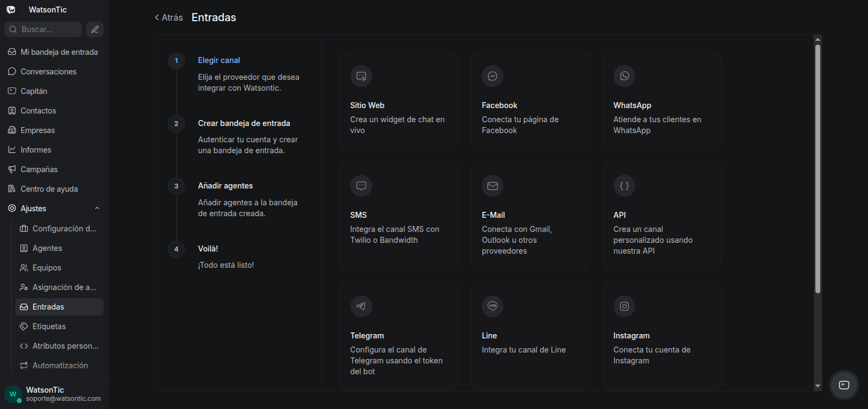Click the E-Mail envelope icon
This screenshot has width=868, height=409.
(493, 186)
